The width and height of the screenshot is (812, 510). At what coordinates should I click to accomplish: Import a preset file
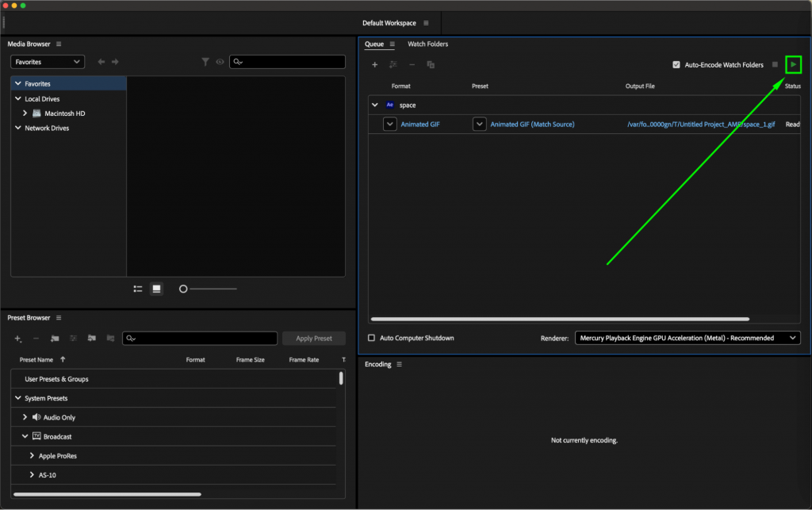tap(92, 338)
